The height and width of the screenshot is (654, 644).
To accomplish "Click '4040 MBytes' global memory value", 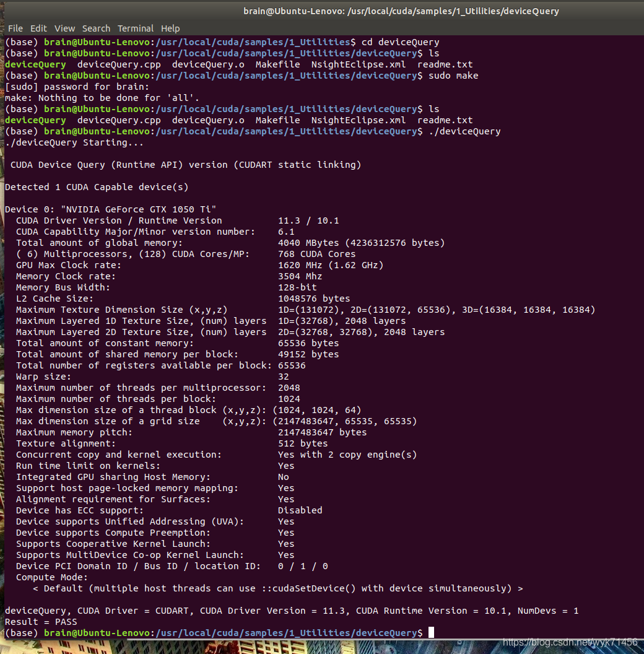I will [x=308, y=243].
